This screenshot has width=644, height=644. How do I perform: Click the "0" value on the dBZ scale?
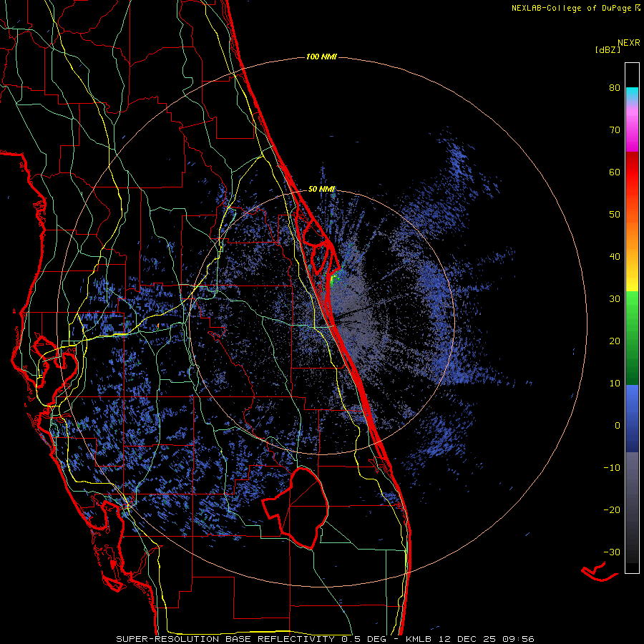tap(618, 426)
